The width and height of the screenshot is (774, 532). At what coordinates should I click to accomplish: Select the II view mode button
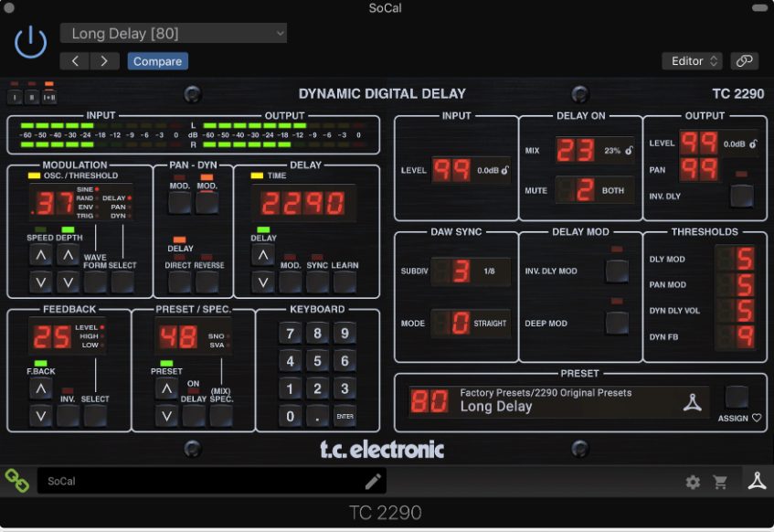point(32,97)
